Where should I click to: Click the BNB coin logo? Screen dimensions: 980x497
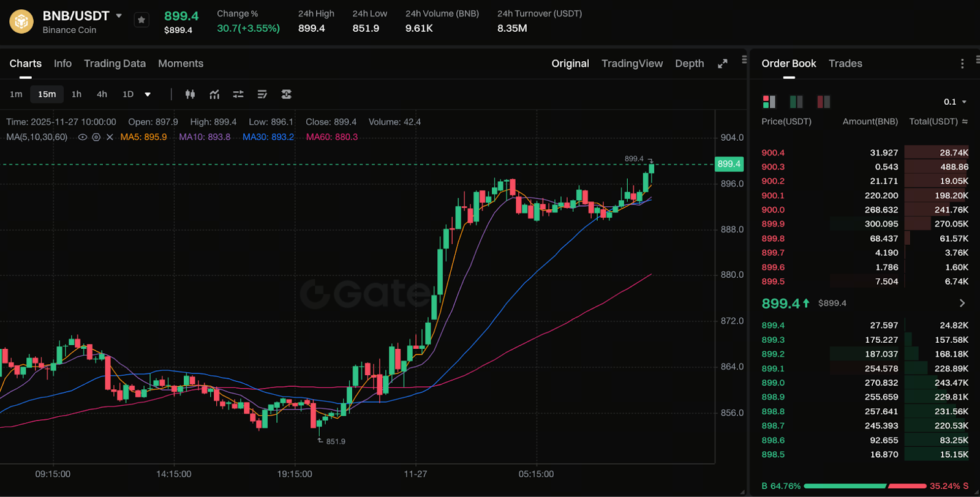21,21
